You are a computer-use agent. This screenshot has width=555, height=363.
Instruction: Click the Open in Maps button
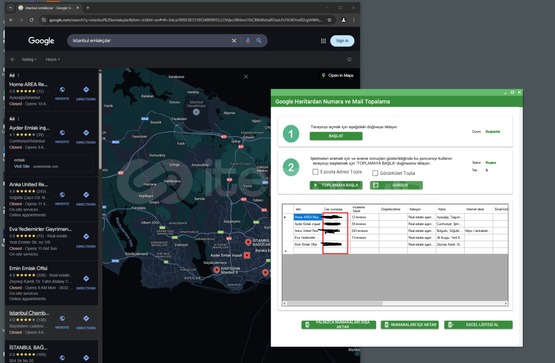pyautogui.click(x=338, y=75)
